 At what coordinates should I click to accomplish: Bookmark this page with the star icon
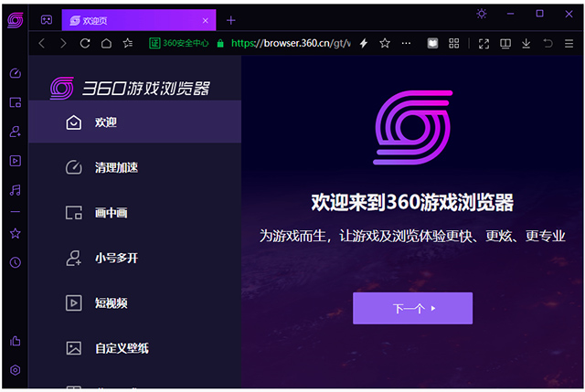coord(385,43)
